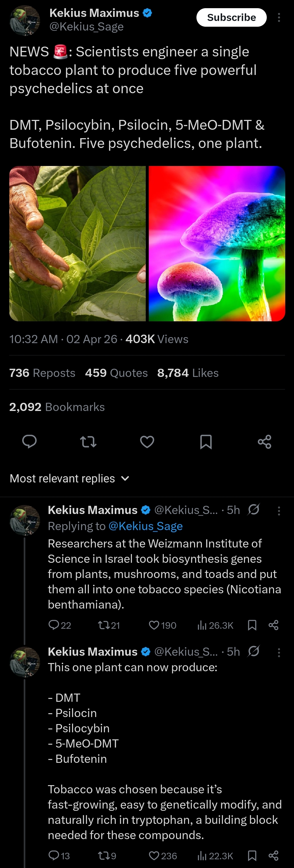Open the rainbow mushroom image
The width and height of the screenshot is (294, 868).
click(217, 243)
